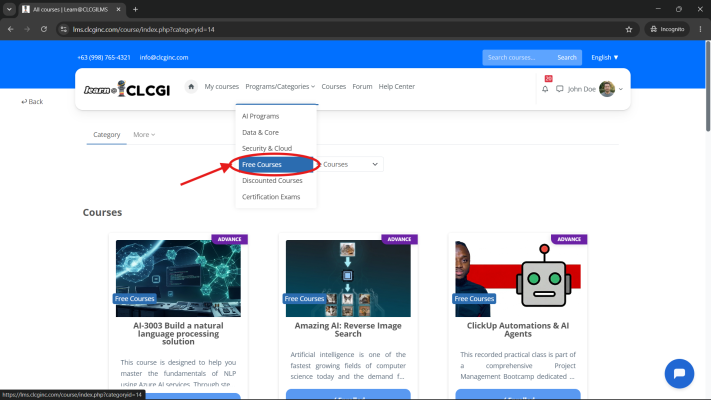Open ClickUp Automations & AI Agents title
This screenshot has height=400, width=711.
tap(518, 330)
